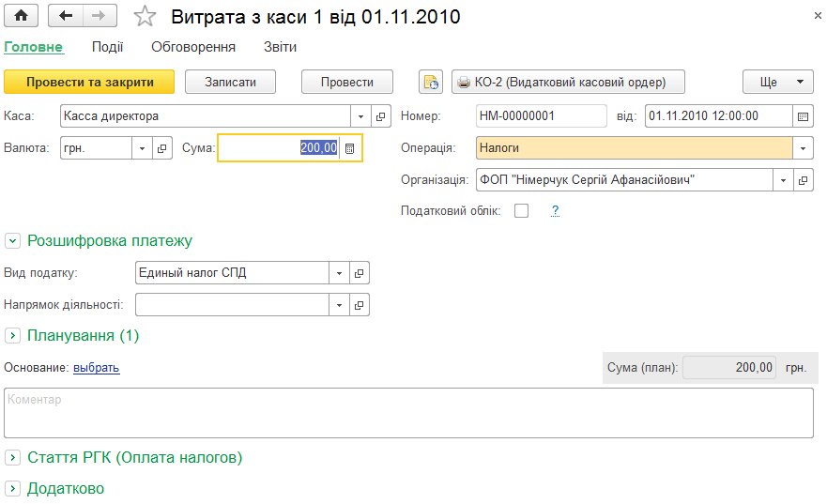Open the Валюта field's linked record
The image size is (827, 504).
(161, 148)
